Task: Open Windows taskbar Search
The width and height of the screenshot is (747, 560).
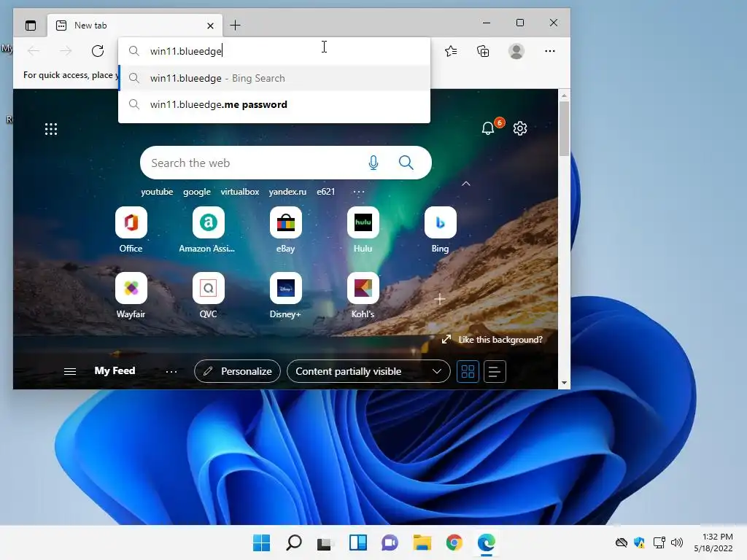Action: click(293, 542)
